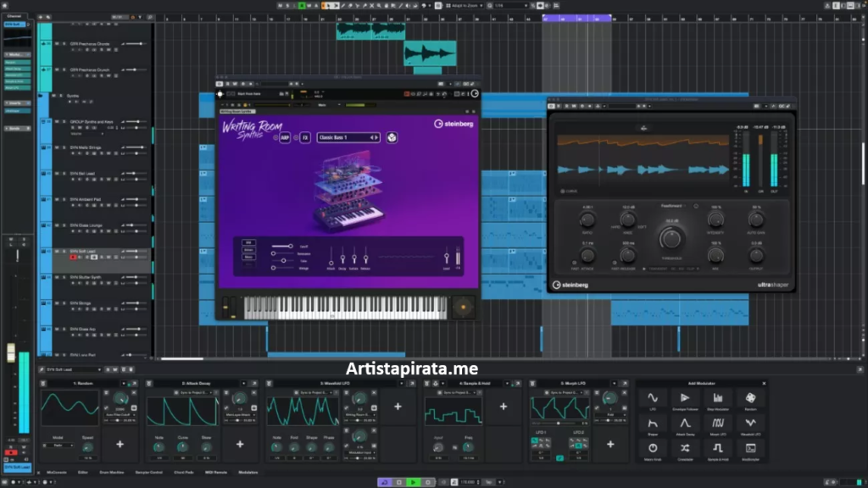Toggle the FX section in Writing Room Synths
This screenshot has width=868, height=488.
[305, 136]
